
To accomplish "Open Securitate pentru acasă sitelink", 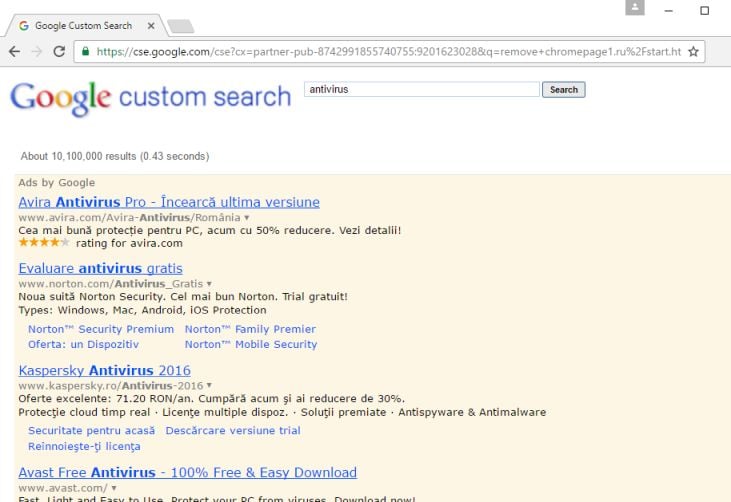I will pos(91,431).
